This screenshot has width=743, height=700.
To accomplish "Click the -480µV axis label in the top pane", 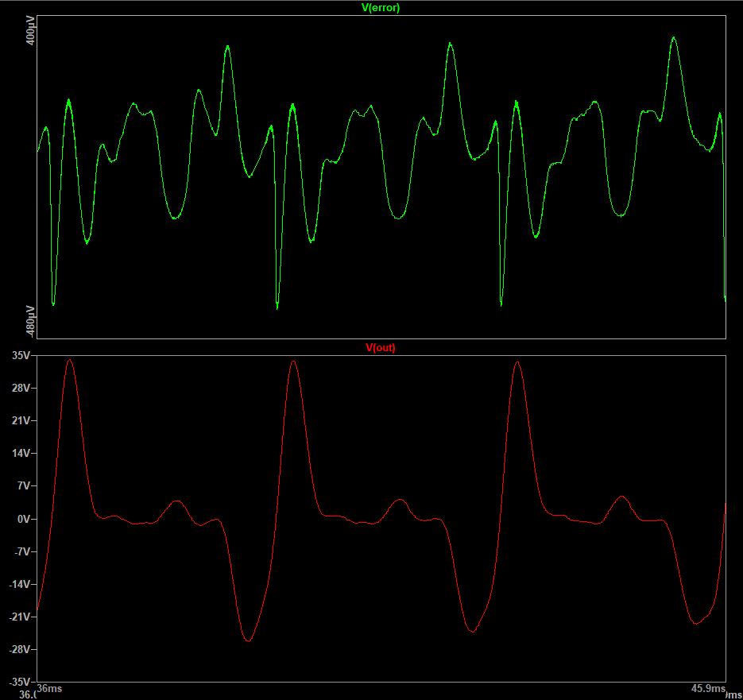I will click(x=30, y=322).
